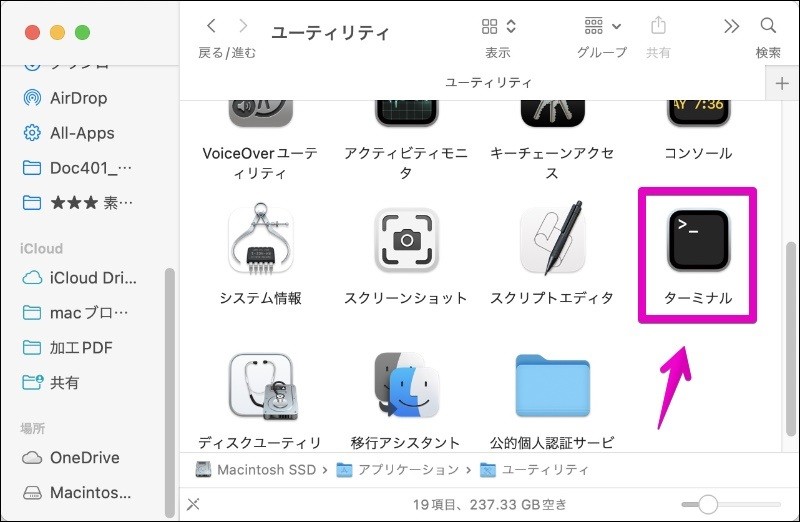The width and height of the screenshot is (800, 522).
Task: Add a new tab with plus button
Action: coord(782,84)
